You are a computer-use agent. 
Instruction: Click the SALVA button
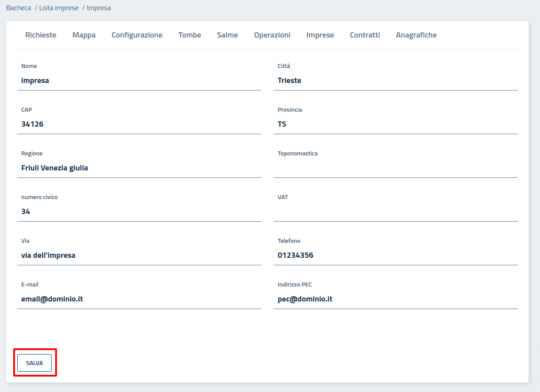(34, 363)
